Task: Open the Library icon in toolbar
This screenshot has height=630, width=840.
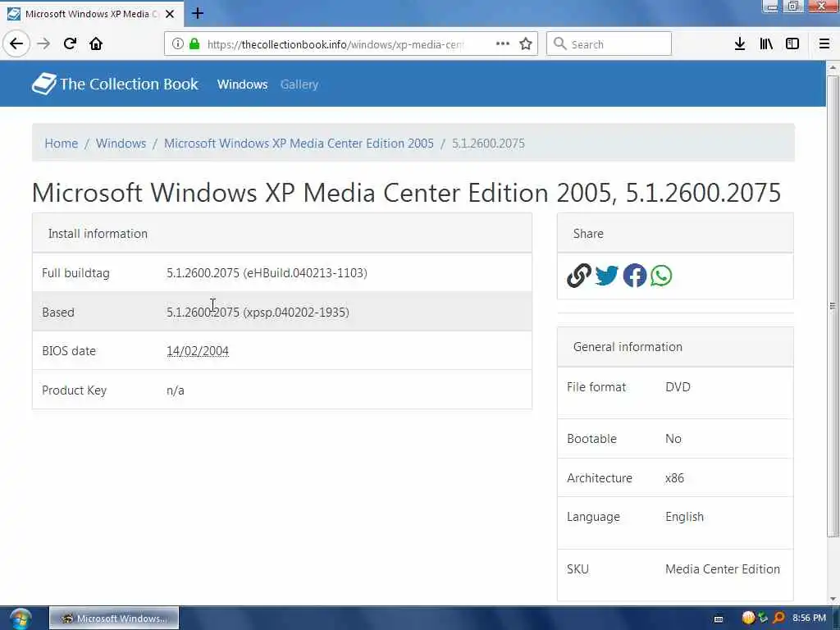Action: click(766, 44)
